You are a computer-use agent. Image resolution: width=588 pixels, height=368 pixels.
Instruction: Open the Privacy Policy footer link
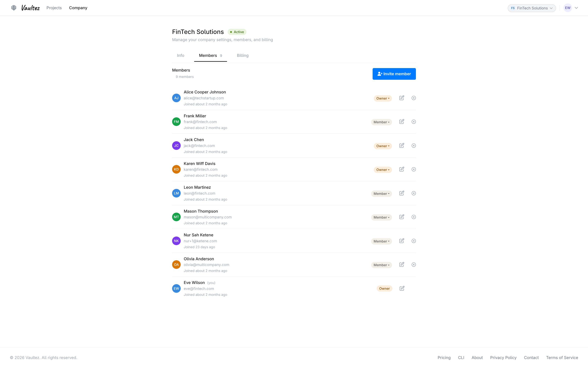(503, 358)
